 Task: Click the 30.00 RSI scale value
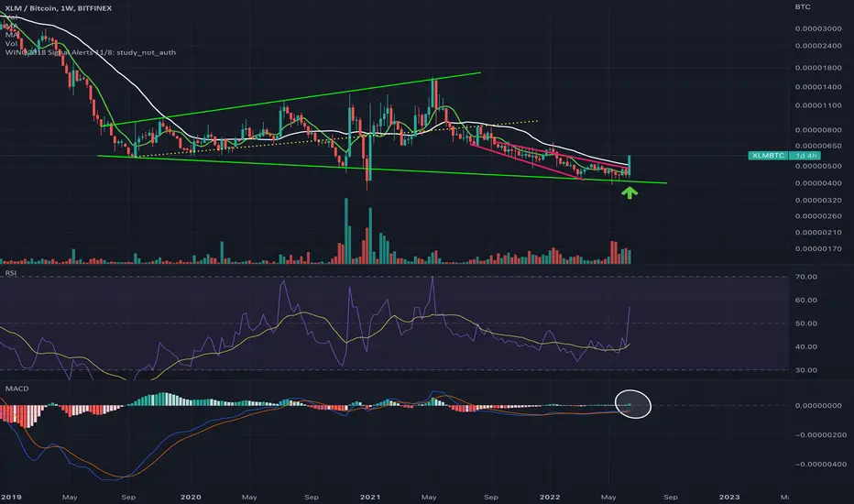806,370
